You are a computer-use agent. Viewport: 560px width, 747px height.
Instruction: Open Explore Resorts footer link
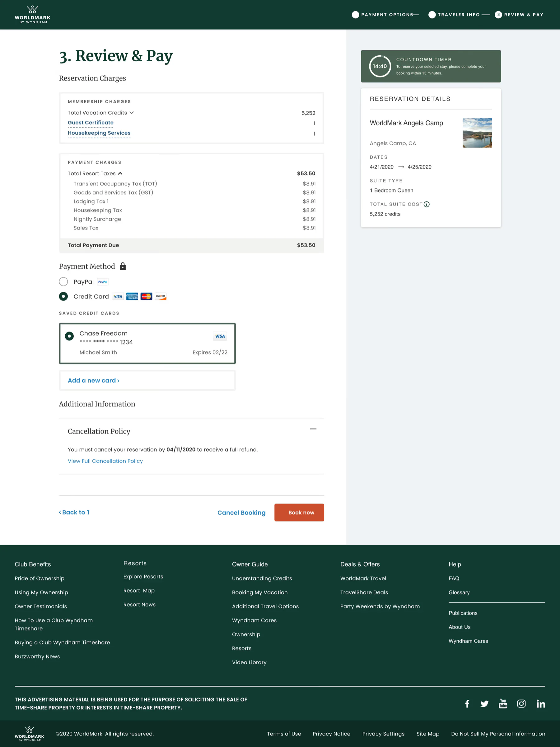point(143,577)
